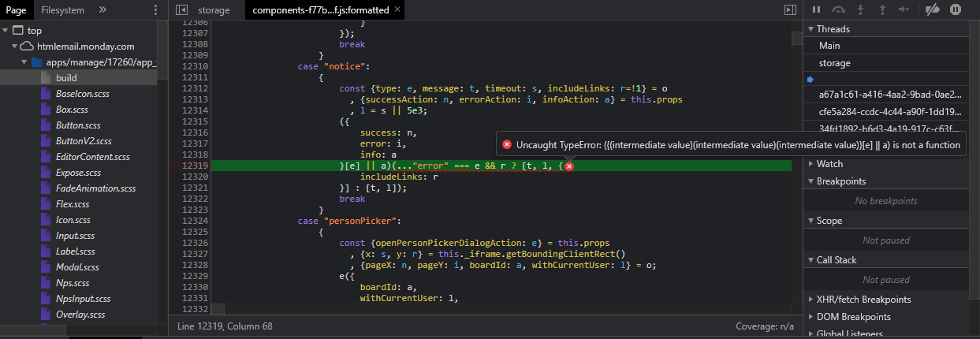The width and height of the screenshot is (980, 339).
Task: Set breakpoint on line number 12313
Action: pyautogui.click(x=195, y=100)
